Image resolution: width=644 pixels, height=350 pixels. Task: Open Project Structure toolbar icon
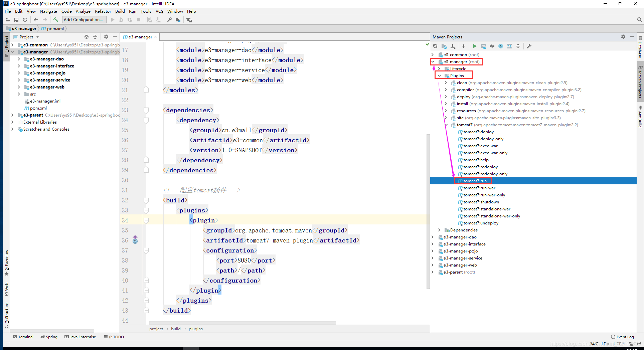(178, 20)
